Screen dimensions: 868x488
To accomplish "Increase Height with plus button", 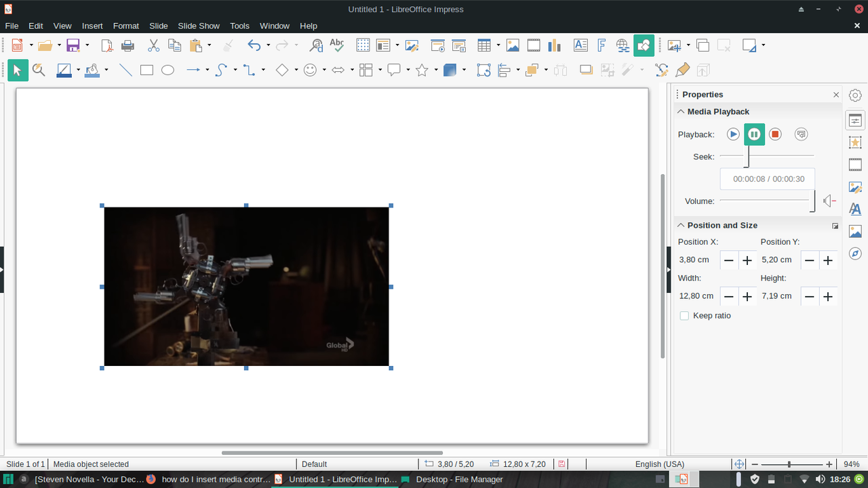I will pyautogui.click(x=828, y=296).
